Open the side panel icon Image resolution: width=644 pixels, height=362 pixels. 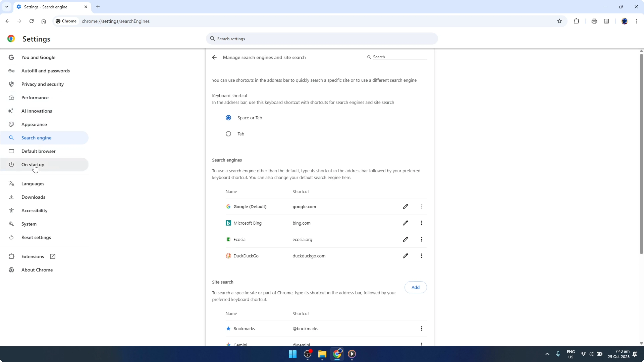(x=607, y=21)
